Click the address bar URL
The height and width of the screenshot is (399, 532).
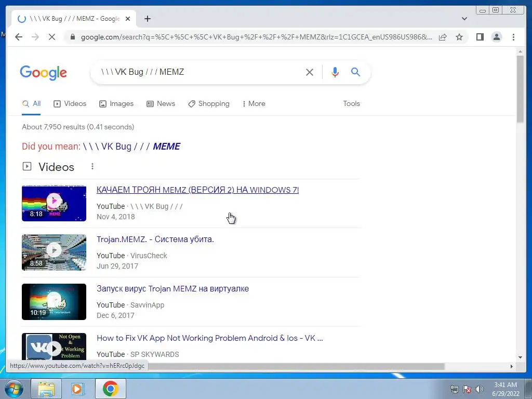pos(257,37)
